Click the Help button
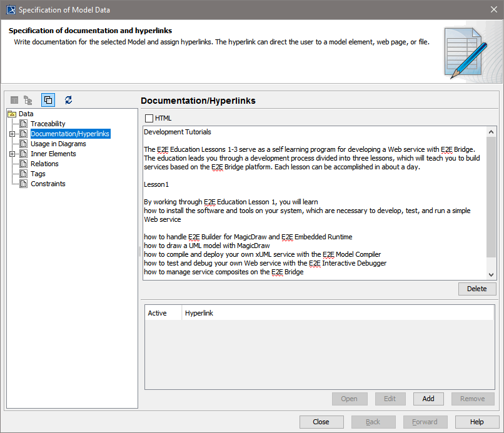 (478, 422)
